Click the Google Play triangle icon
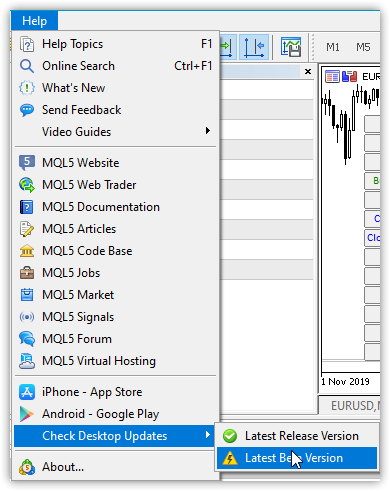Viewport: 390px width, 491px height. [x=27, y=414]
